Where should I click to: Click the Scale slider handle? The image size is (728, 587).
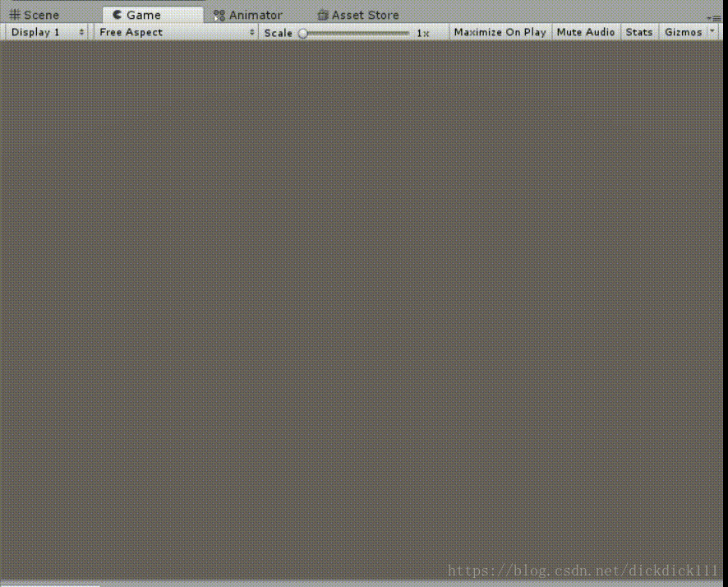pos(303,33)
